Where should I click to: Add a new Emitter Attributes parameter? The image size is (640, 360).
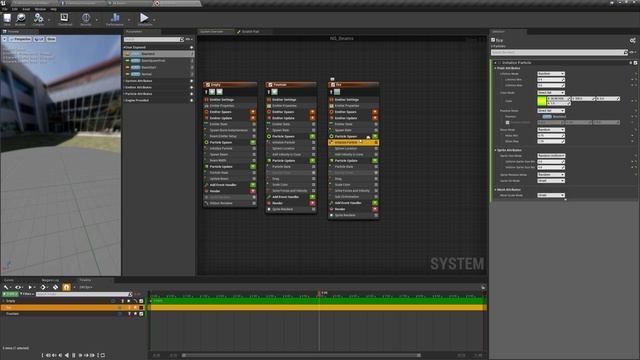(x=191, y=87)
